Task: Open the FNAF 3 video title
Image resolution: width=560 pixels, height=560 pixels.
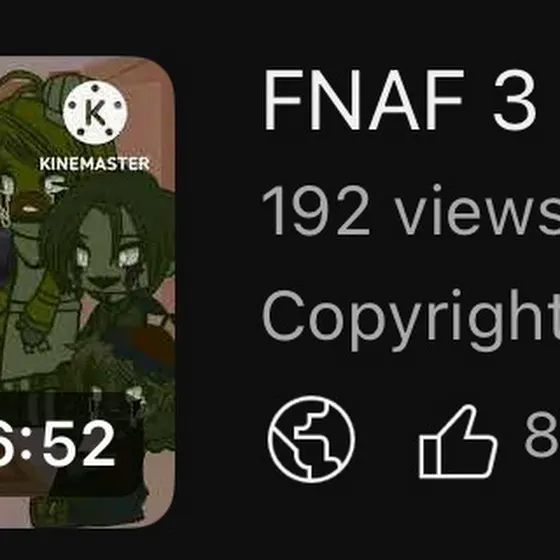Action: 400,100
